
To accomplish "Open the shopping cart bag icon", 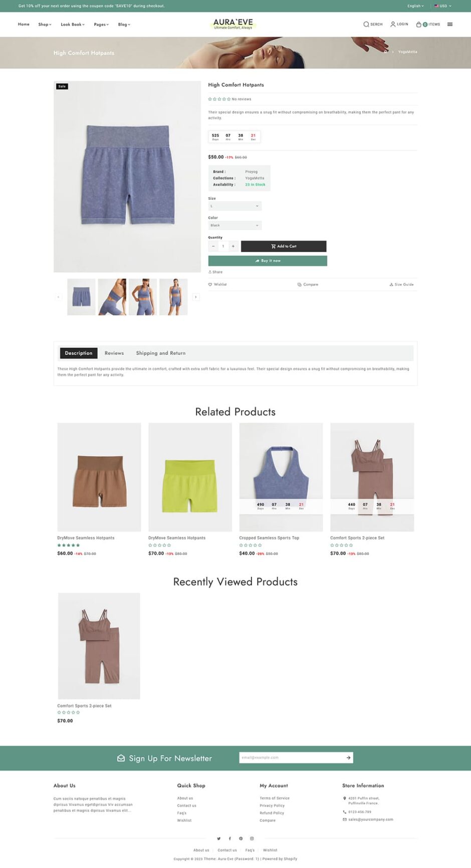I will click(419, 24).
